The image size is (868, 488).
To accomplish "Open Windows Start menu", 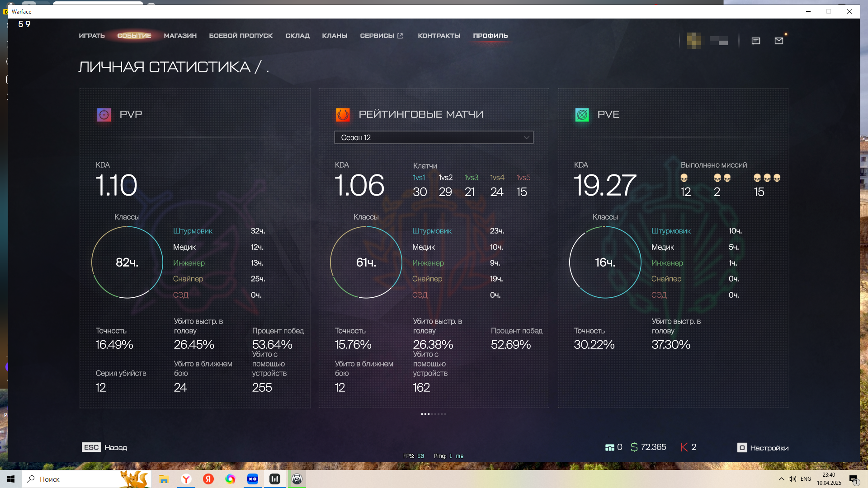I will (x=11, y=479).
